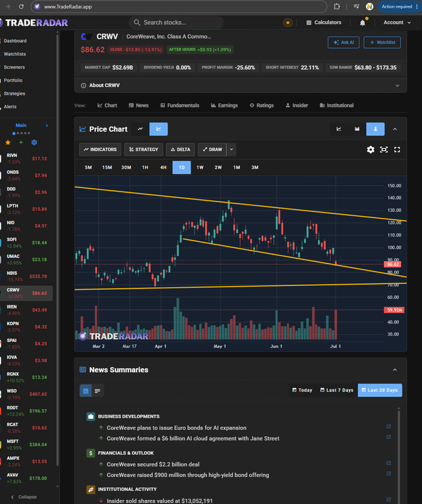The image size is (422, 504).
Task: Open the Fundamentals view tab
Action: tap(180, 105)
